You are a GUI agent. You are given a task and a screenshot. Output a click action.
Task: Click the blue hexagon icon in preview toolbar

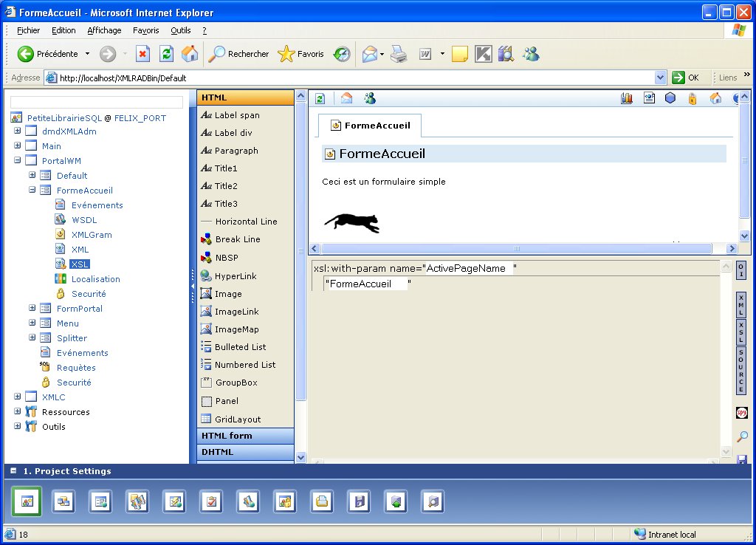(x=670, y=98)
